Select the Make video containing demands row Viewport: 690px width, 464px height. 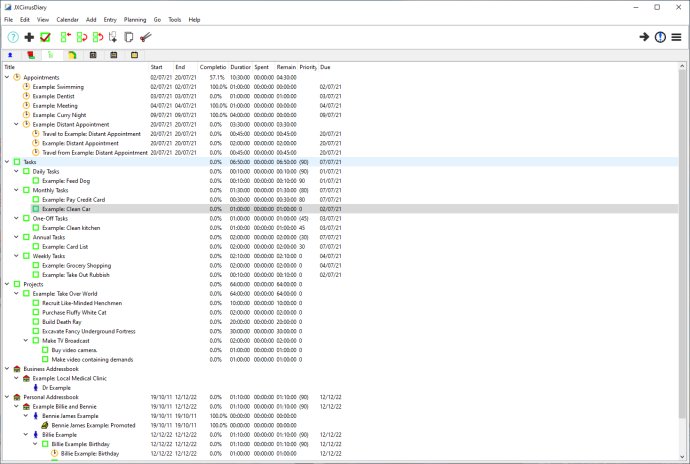(x=339, y=359)
